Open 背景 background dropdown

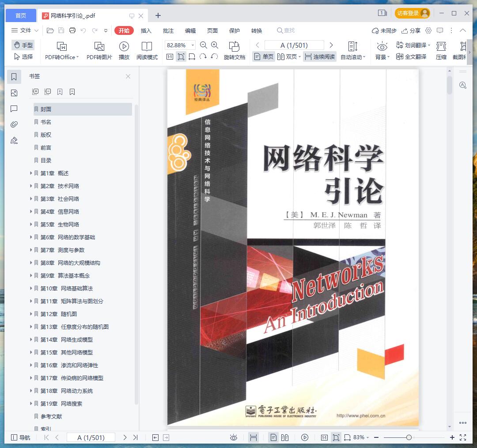tap(382, 51)
